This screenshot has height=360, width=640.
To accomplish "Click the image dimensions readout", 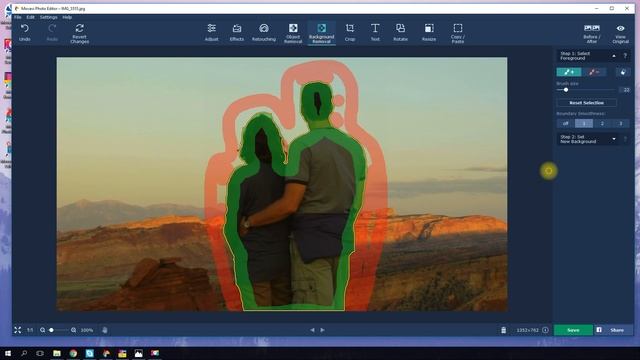I will coord(527,330).
